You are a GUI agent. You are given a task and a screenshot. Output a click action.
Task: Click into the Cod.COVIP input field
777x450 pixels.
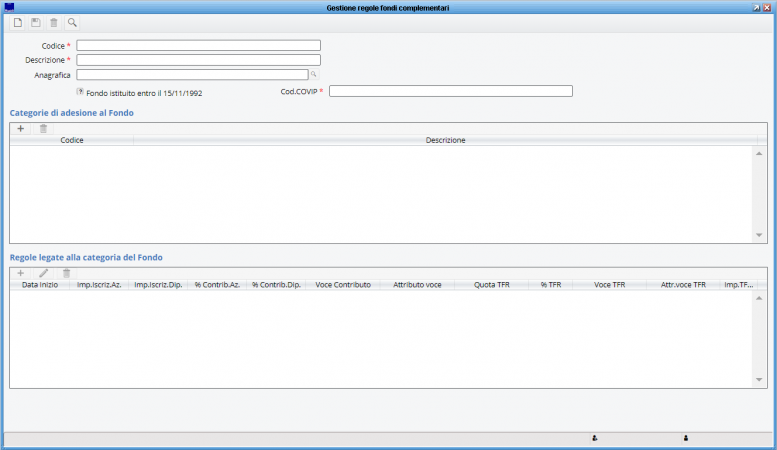[451, 91]
